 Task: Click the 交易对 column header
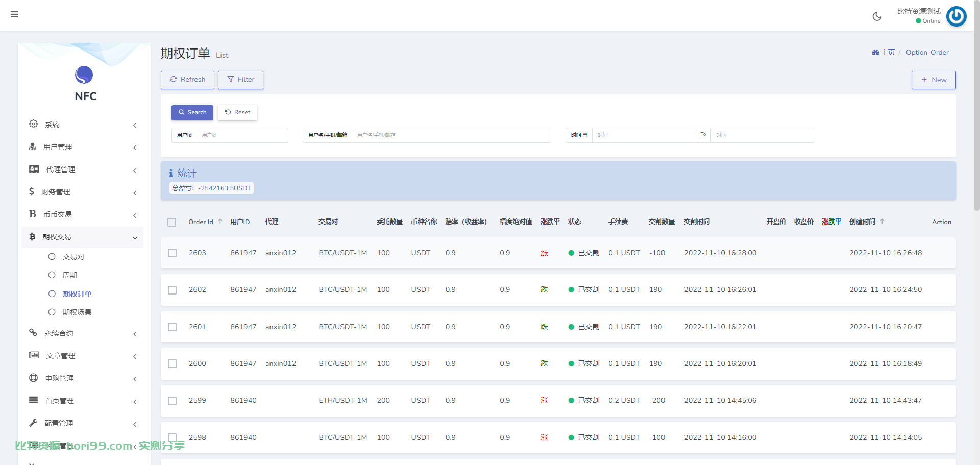328,222
